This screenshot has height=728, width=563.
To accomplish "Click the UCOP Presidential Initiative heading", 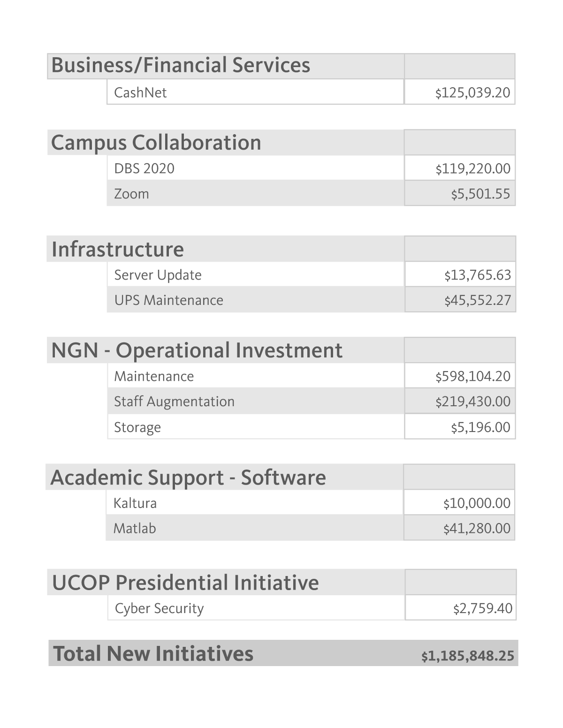I will (185, 583).
